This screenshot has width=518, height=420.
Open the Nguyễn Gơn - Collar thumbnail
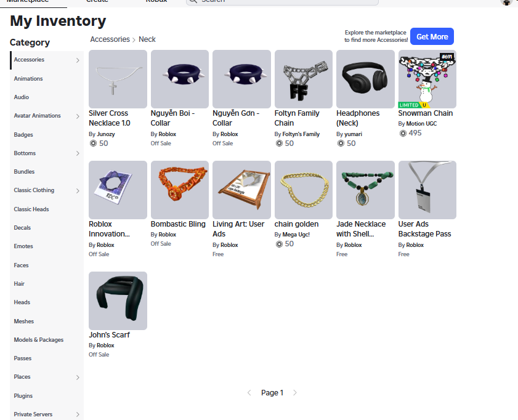click(x=242, y=79)
